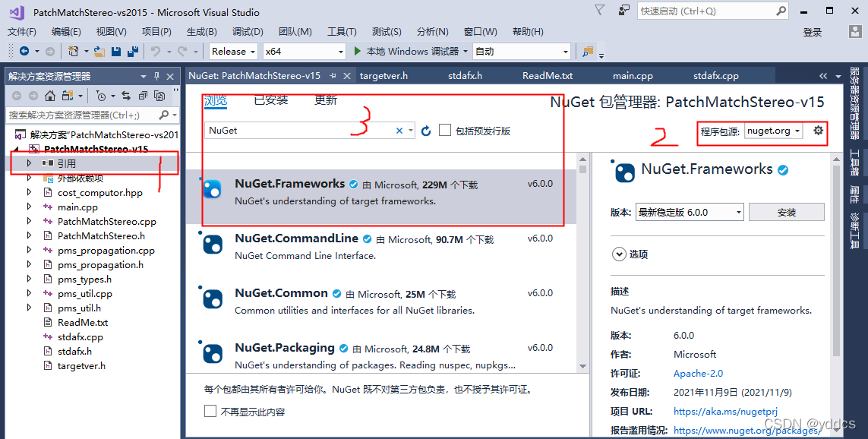Check the do not show this again box
Viewport: 868px width, 439px height.
click(x=210, y=411)
